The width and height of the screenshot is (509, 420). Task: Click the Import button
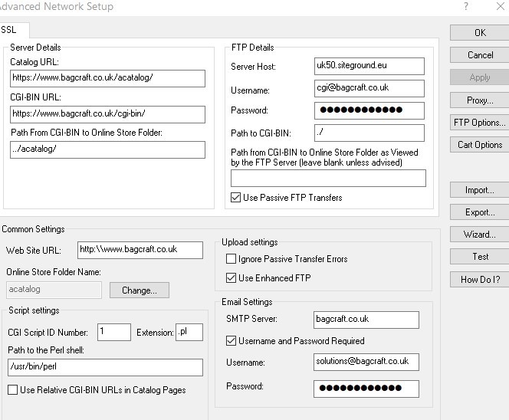(480, 190)
